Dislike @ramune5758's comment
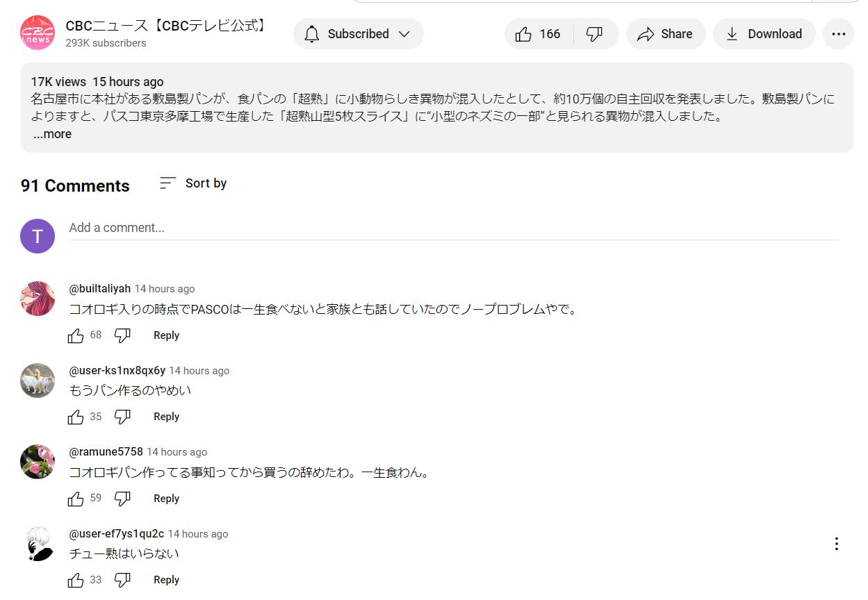Image resolution: width=868 pixels, height=600 pixels. click(x=122, y=499)
